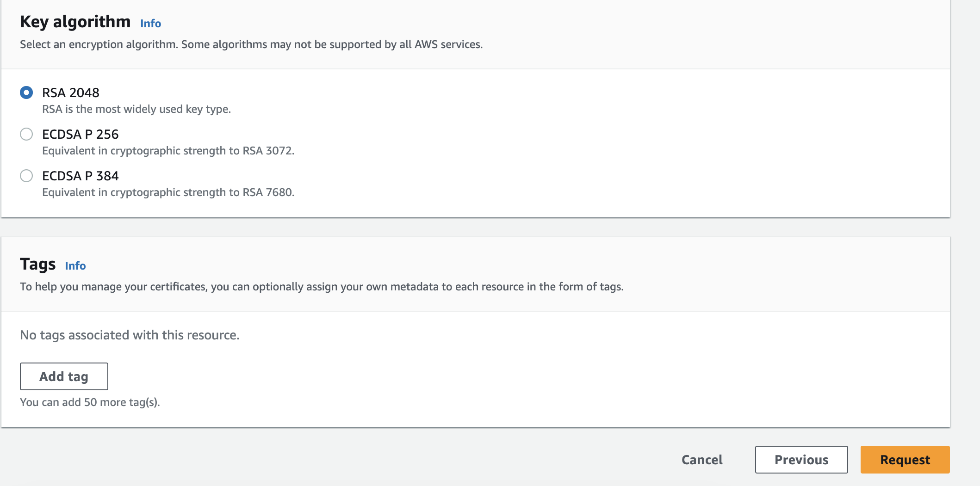Open the Info link beside Key algorithm
This screenshot has width=980, height=486.
(150, 24)
